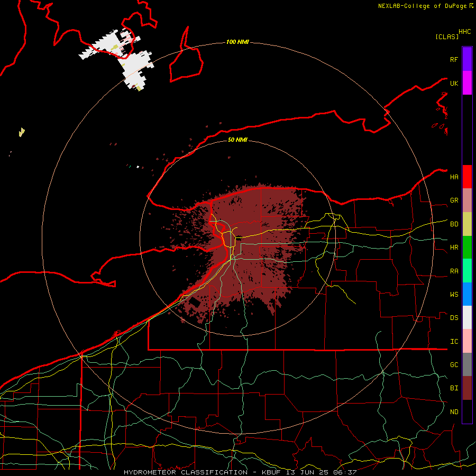Click the "HA" legend label
The height and width of the screenshot is (476, 476).
point(454,177)
